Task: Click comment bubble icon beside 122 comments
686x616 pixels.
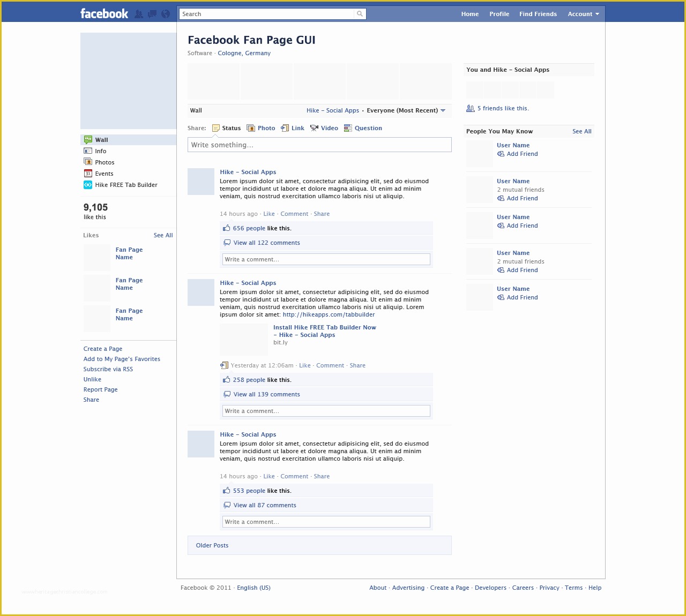Action: pyautogui.click(x=227, y=243)
